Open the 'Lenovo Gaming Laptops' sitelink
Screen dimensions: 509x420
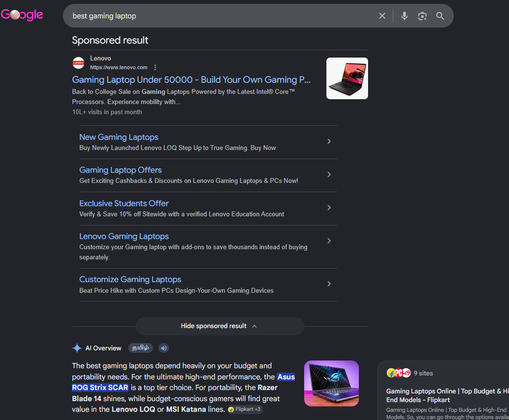tap(124, 237)
